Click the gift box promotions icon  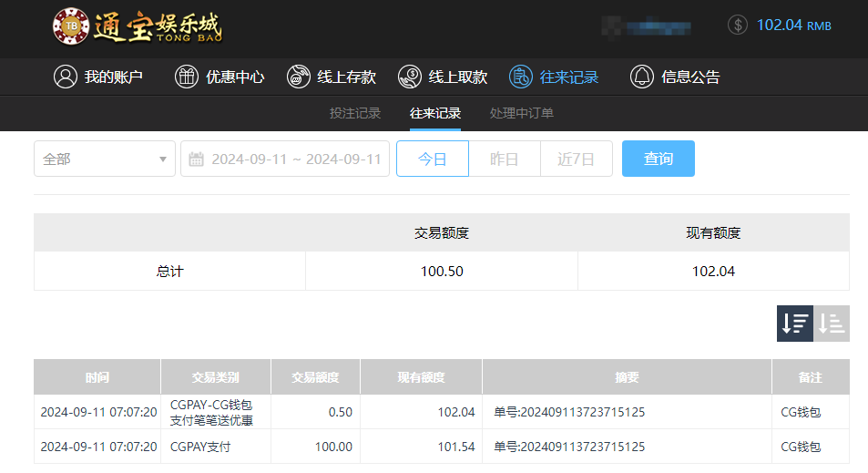click(186, 77)
